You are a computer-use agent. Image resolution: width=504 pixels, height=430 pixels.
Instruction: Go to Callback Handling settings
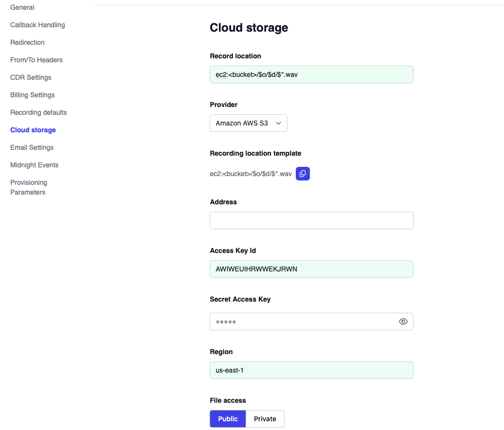pyautogui.click(x=37, y=25)
